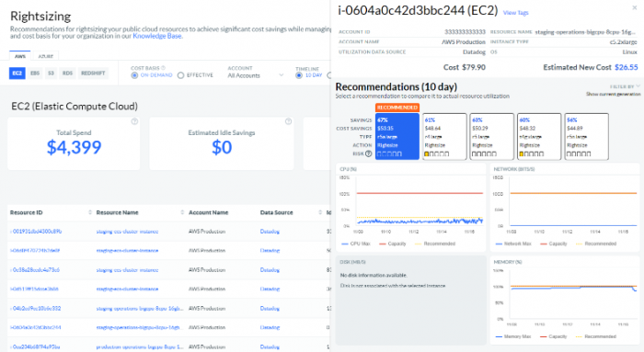
Task: Open the RDS service tab
Action: 67,73
